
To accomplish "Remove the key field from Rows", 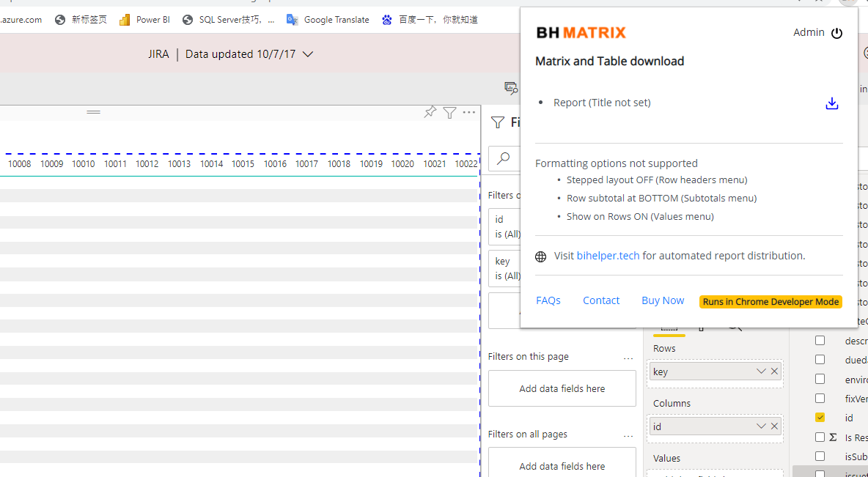I will 774,371.
